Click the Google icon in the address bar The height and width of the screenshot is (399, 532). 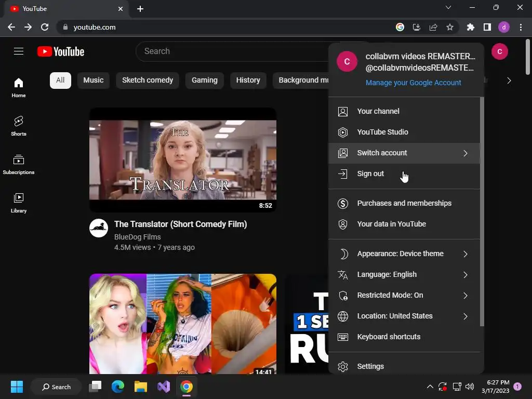tap(400, 27)
